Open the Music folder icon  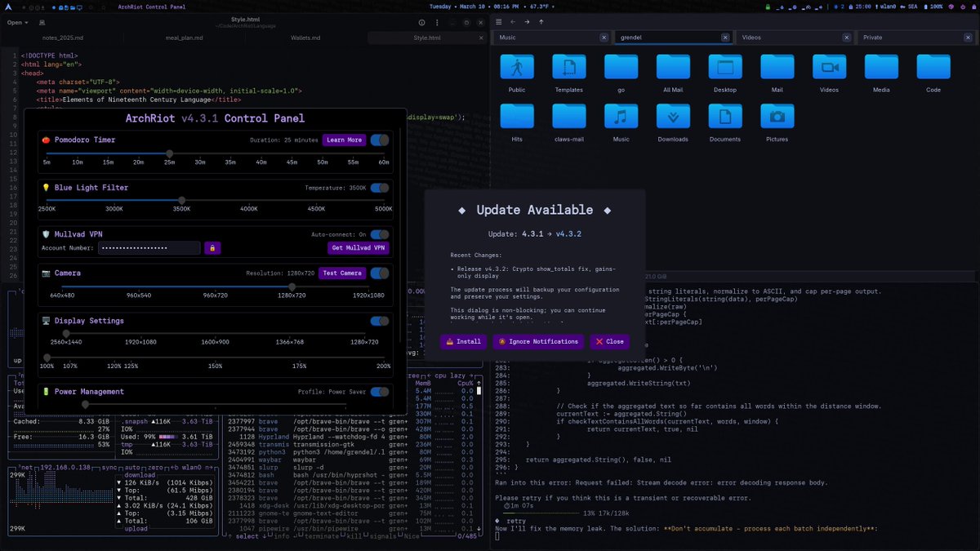point(621,116)
